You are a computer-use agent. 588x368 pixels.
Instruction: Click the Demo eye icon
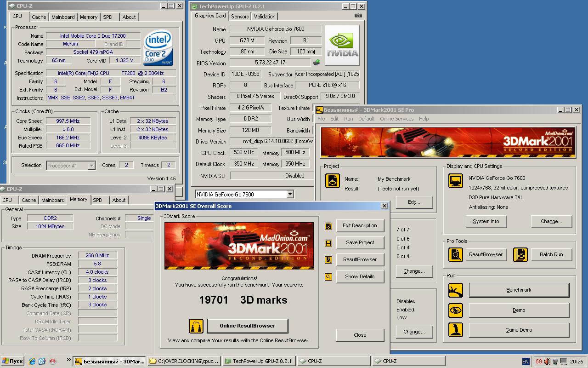tap(456, 310)
